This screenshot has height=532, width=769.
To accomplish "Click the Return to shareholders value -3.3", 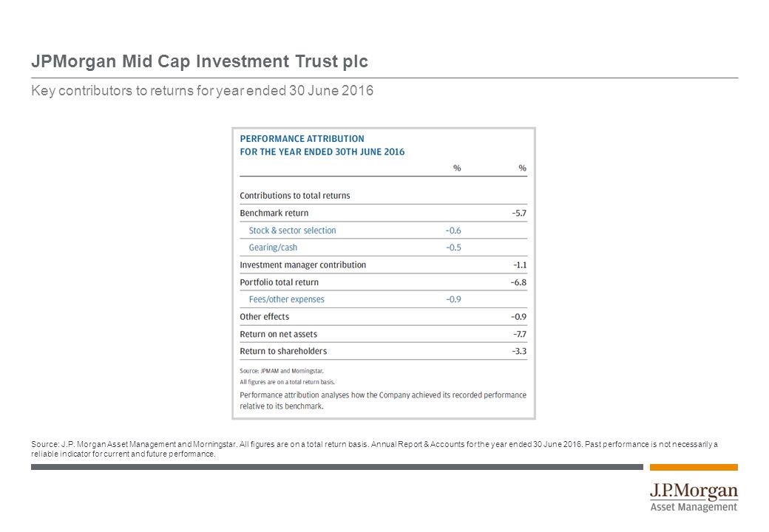I will (x=519, y=351).
